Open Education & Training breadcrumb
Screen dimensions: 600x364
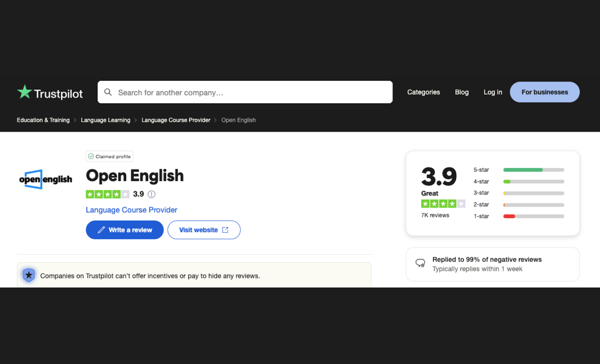[43, 120]
